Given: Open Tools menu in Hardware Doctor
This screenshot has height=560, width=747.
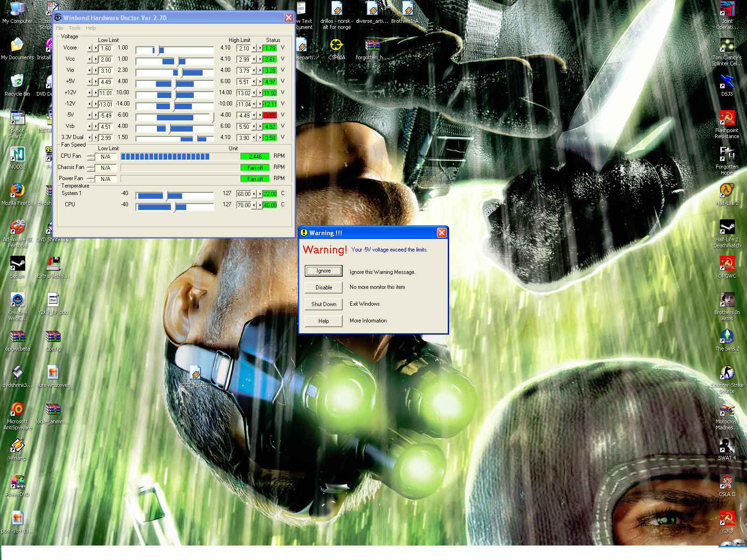Looking at the screenshot, I should pos(75,28).
